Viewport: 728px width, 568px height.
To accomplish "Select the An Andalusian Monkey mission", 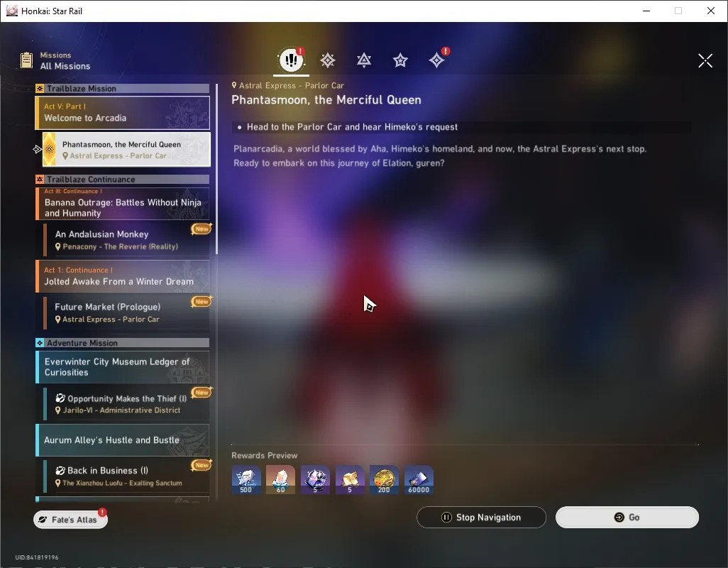I will (126, 240).
